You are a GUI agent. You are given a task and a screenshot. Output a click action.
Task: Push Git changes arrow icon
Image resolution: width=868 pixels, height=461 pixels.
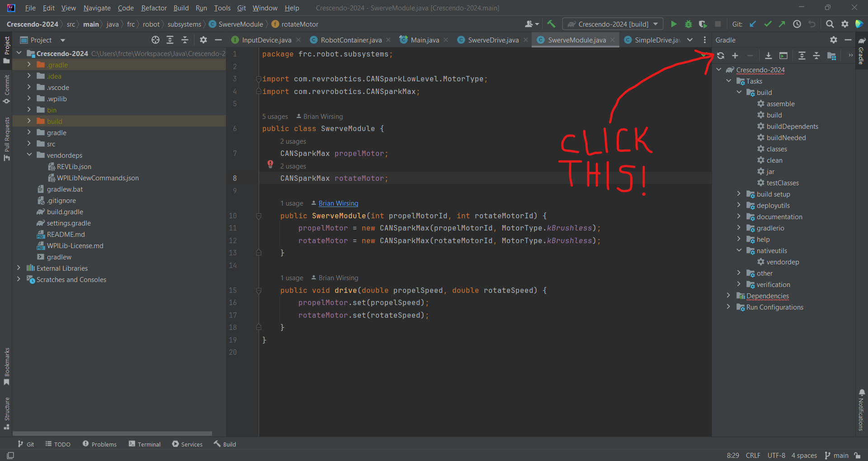pos(782,24)
